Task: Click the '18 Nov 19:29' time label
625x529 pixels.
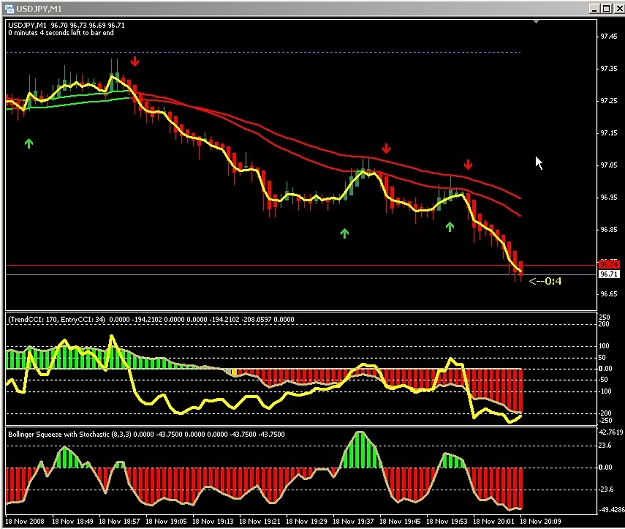Action: pos(307,521)
